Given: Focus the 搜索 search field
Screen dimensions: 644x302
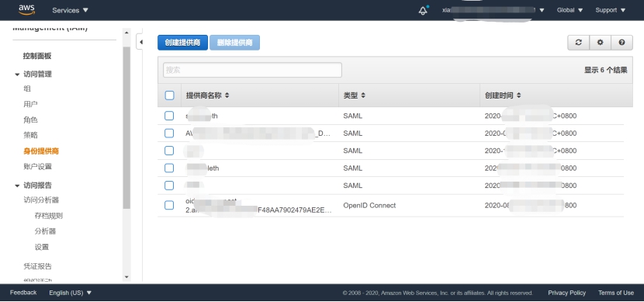Looking at the screenshot, I should 252,70.
